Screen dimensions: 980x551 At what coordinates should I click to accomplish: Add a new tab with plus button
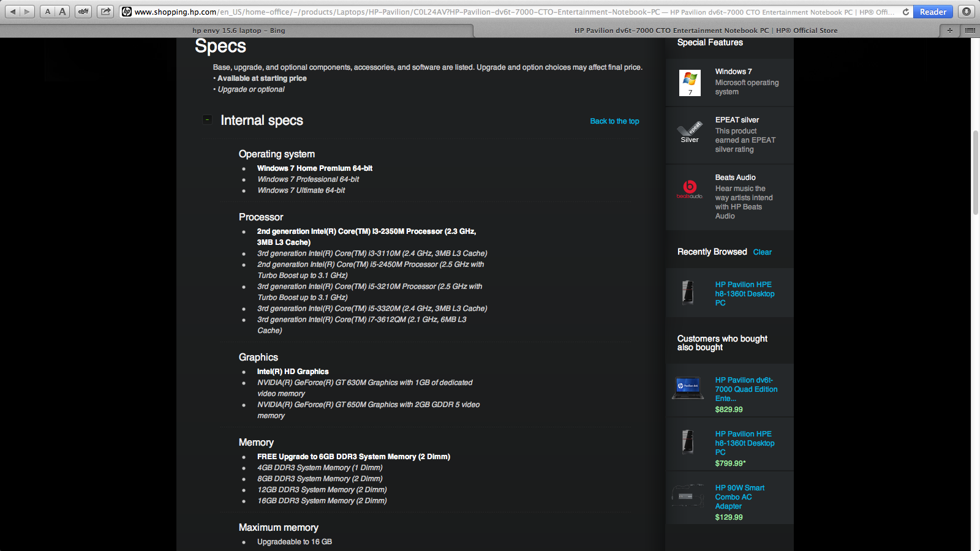950,30
